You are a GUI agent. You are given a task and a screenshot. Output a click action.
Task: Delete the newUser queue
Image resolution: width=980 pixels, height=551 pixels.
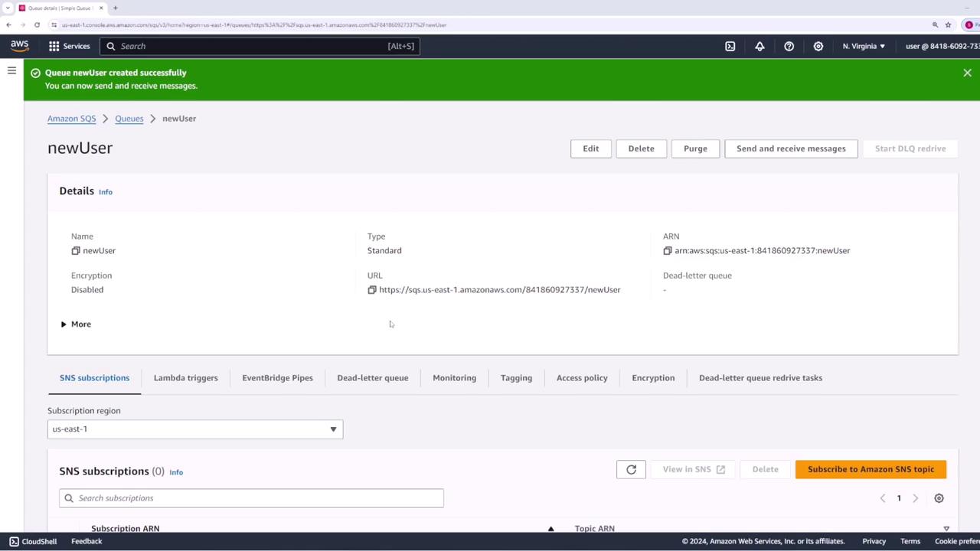click(642, 148)
